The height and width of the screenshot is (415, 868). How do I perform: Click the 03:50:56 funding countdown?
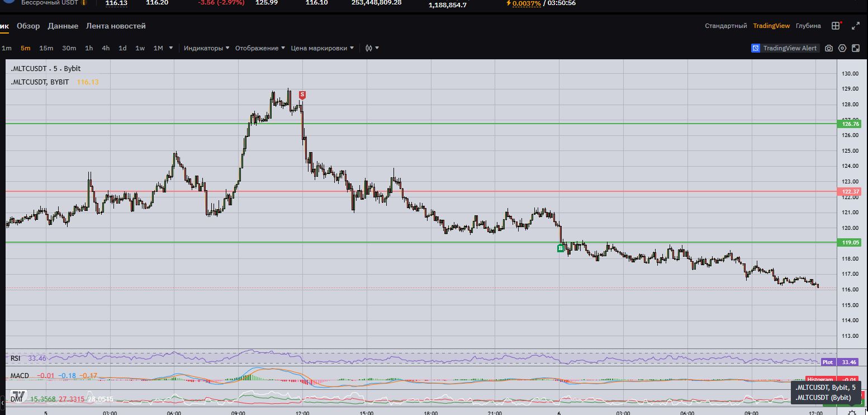561,3
